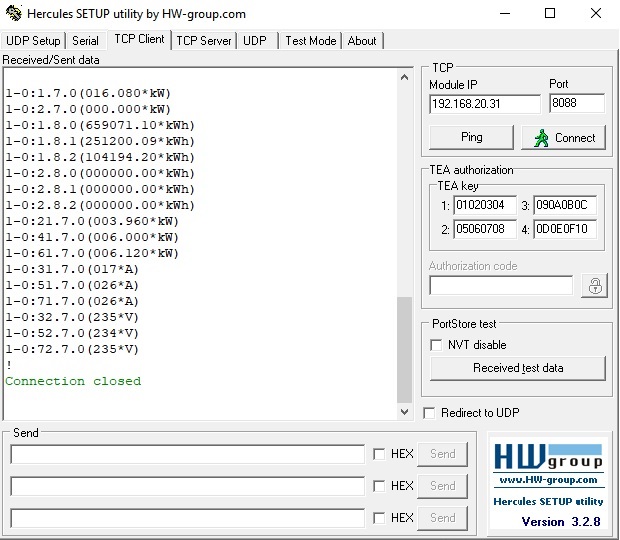Close the Hercules window
The height and width of the screenshot is (540, 620).
tap(596, 13)
